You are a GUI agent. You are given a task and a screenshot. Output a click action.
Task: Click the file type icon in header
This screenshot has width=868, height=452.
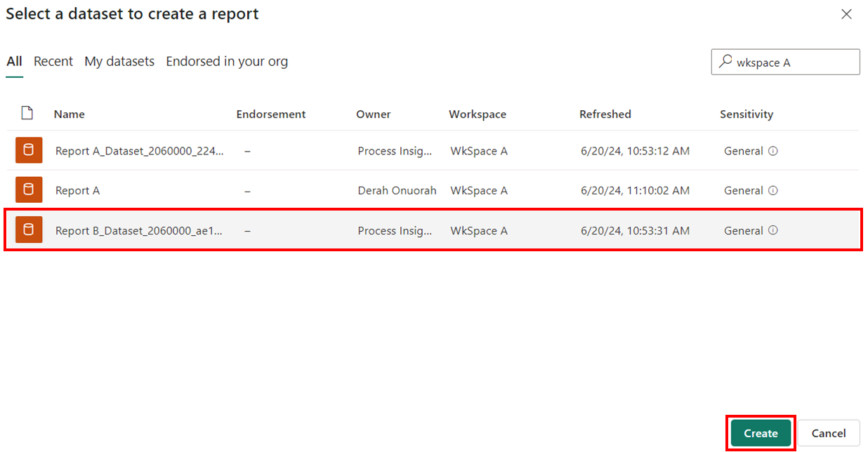27,113
